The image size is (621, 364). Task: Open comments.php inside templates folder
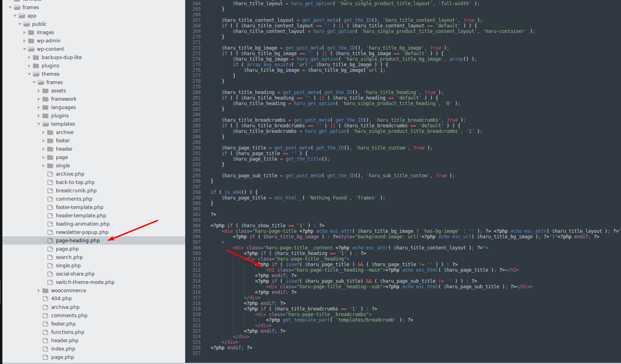[74, 199]
